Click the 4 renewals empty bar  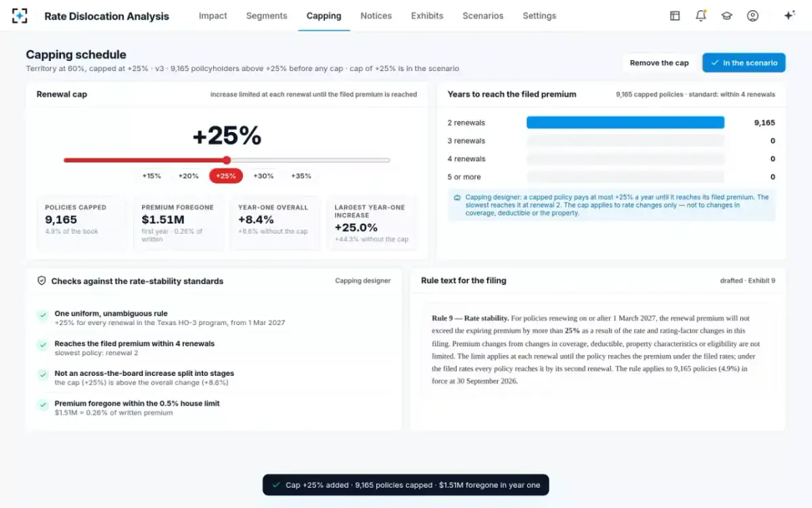tap(625, 159)
